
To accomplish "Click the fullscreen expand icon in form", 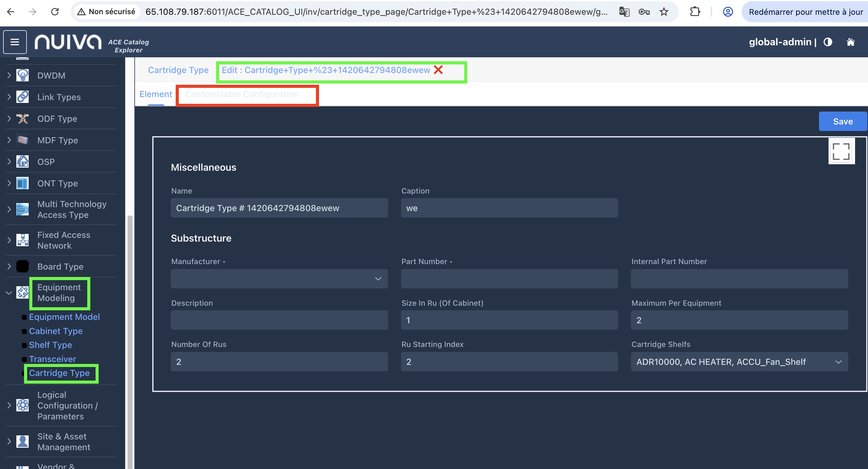I will pyautogui.click(x=841, y=151).
